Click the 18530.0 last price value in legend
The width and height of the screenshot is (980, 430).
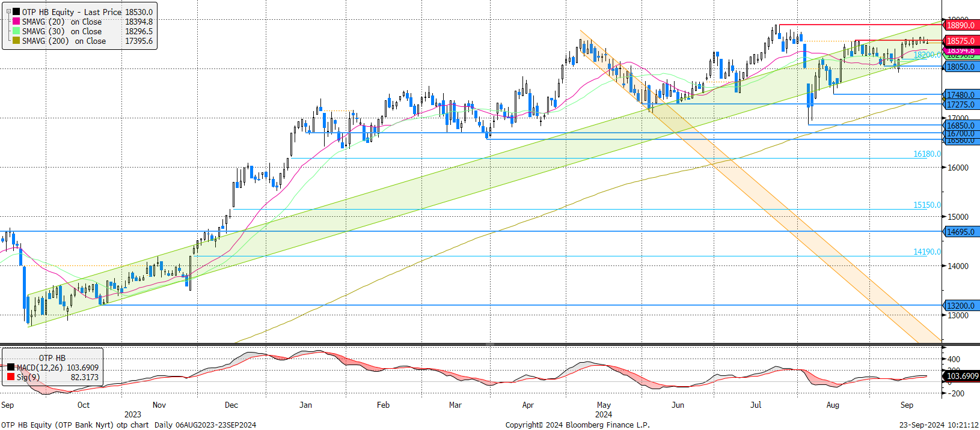coord(139,12)
